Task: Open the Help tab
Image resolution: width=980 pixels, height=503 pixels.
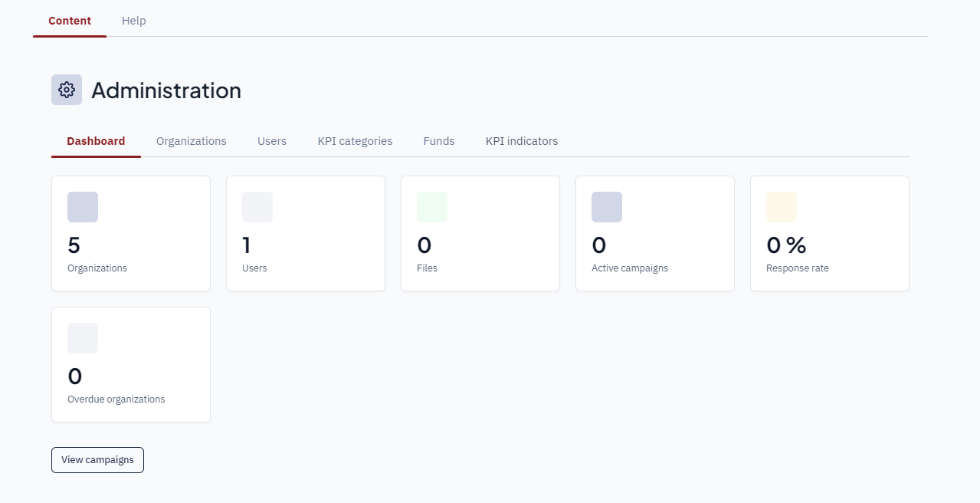Action: (x=133, y=21)
